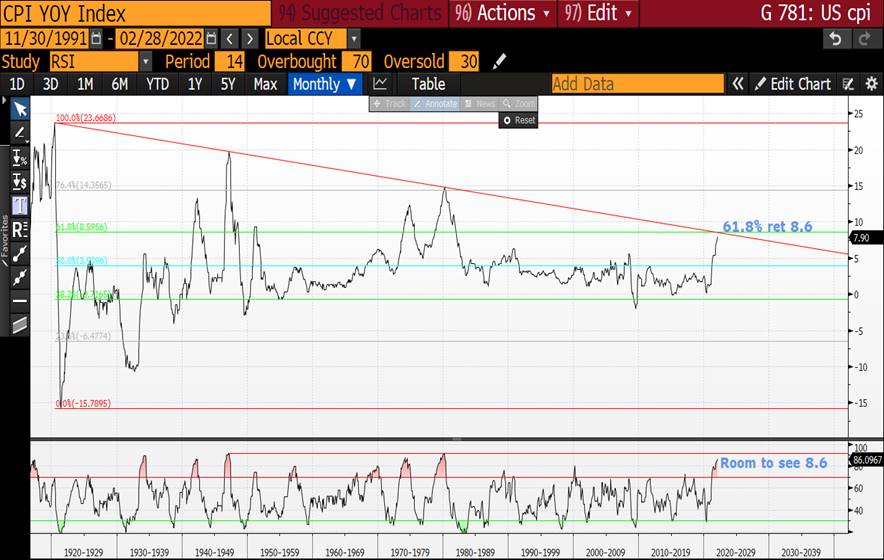The image size is (884, 560).
Task: Select the text annotation T tool
Action: point(19,205)
